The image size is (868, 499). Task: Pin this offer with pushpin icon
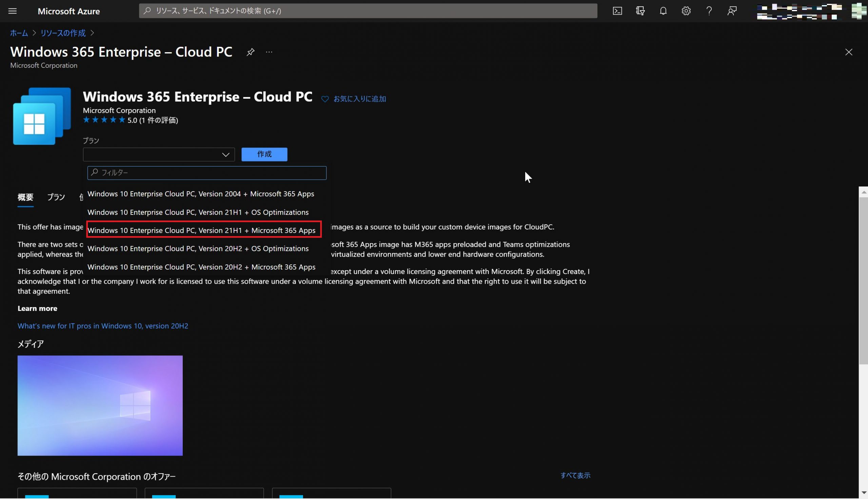point(251,52)
